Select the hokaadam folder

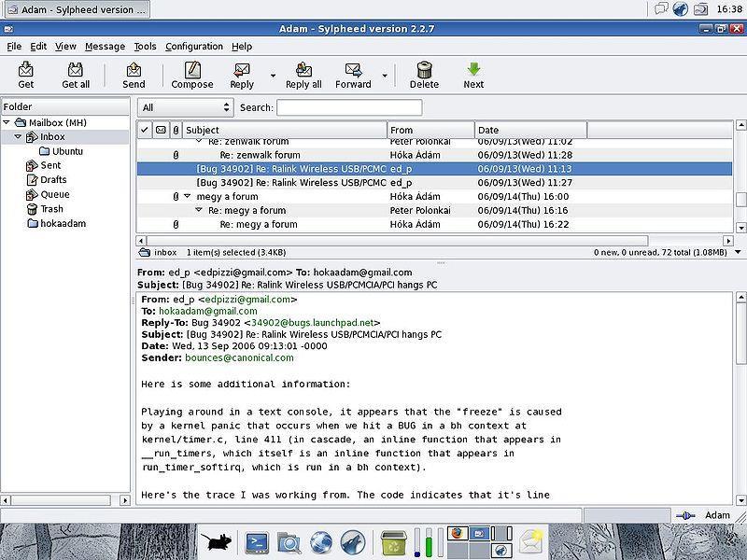(63, 223)
